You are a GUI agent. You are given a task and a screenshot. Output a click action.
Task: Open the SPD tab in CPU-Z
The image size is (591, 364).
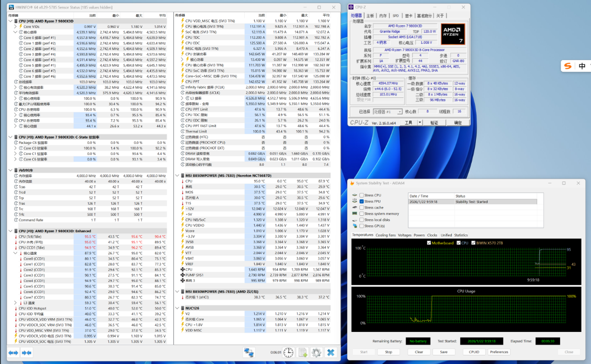click(x=396, y=16)
